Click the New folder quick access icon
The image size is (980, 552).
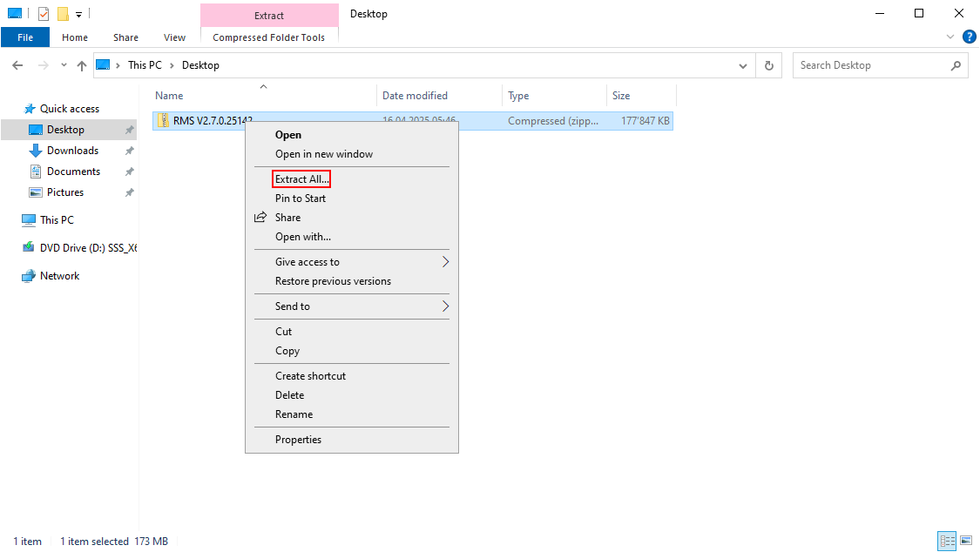click(63, 13)
